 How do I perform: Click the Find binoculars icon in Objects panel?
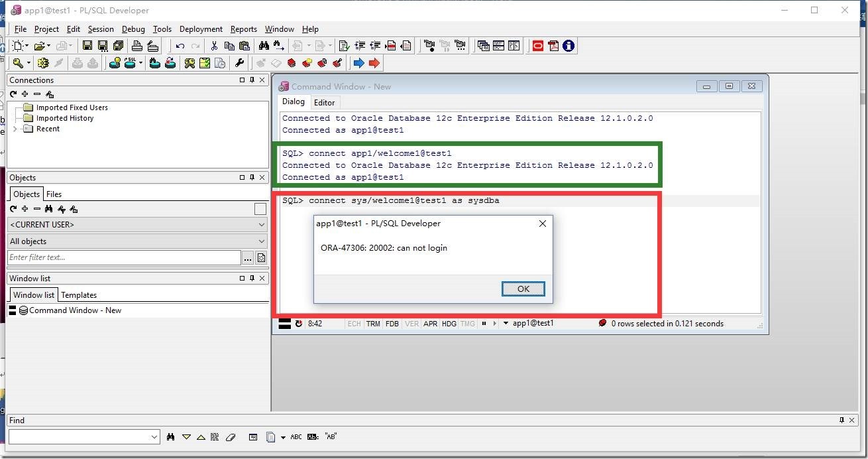(x=48, y=209)
